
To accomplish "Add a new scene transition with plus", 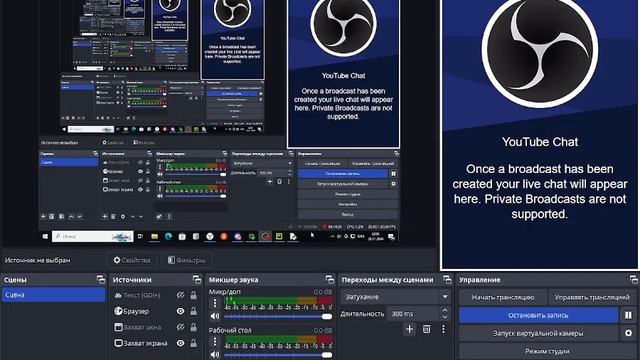I will (409, 329).
